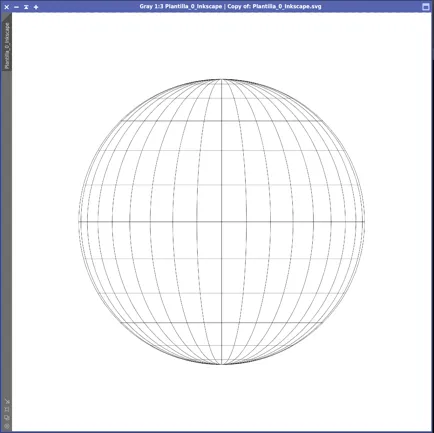Click the window-frame icon in the title bar's right corner
This screenshot has width=434, height=433.
[x=426, y=7]
